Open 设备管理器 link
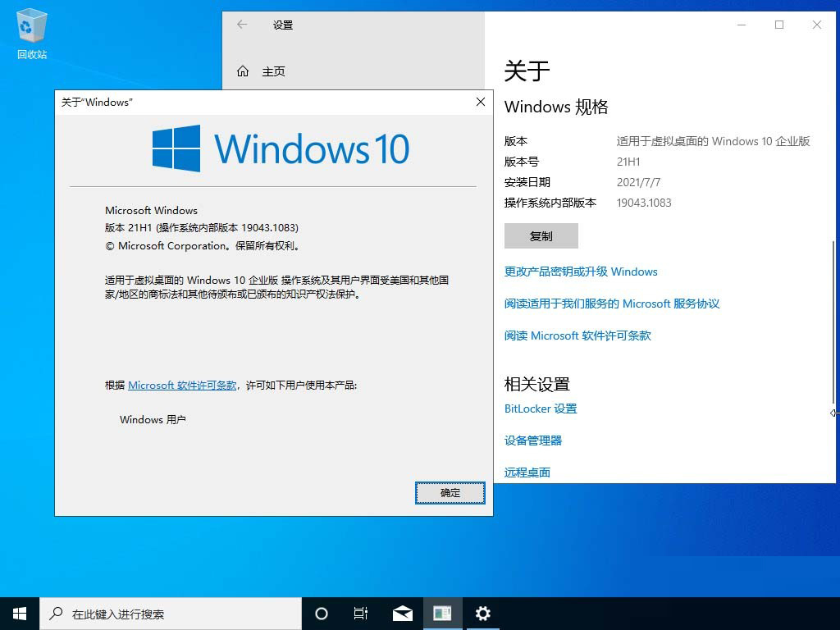 [533, 441]
